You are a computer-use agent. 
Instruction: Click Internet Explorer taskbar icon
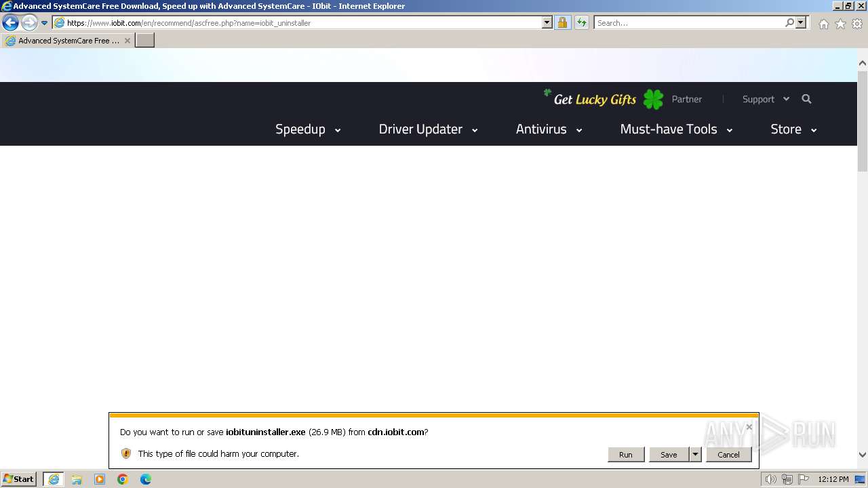[x=54, y=479]
